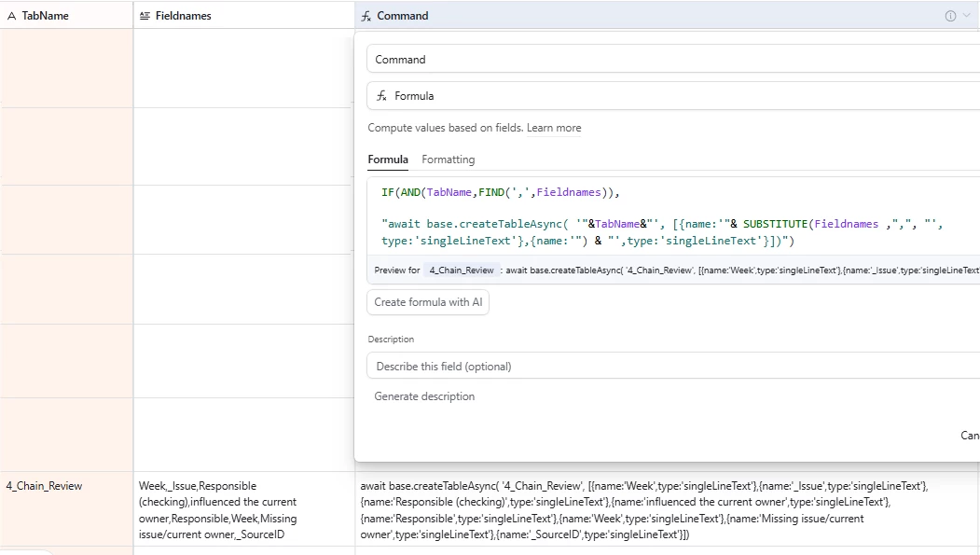980x555 pixels.
Task: Click the long-text icon beside Fieldnames
Action: click(x=145, y=16)
